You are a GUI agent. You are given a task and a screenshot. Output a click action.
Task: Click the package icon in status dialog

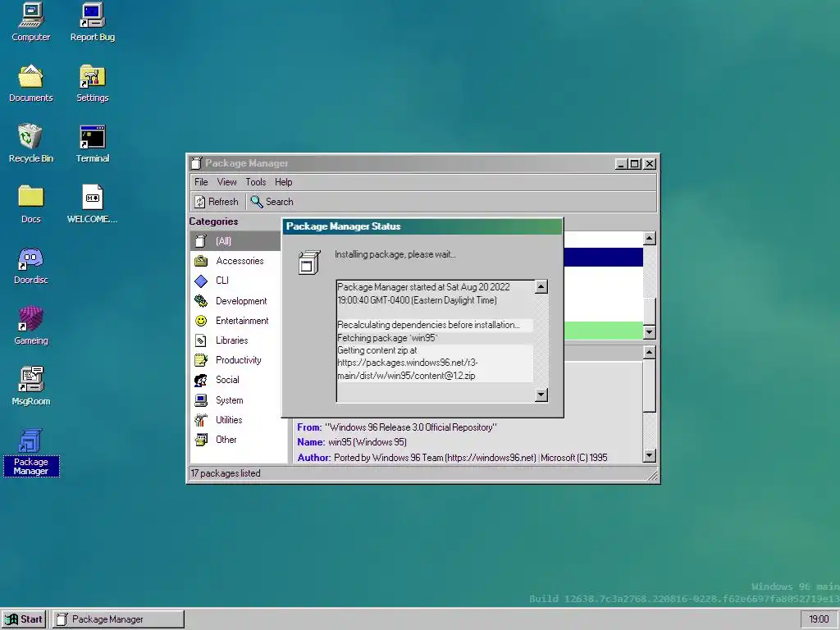pos(309,262)
